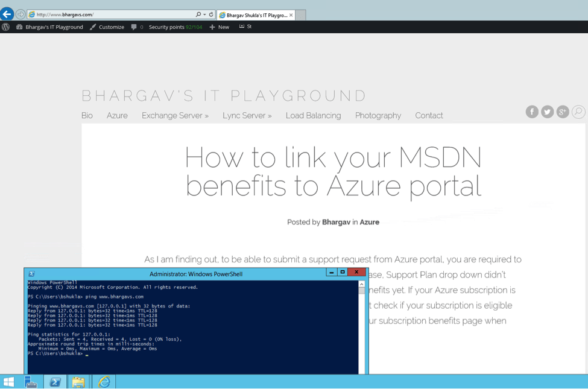
Task: Open the WordPress logo admin menu
Action: 6,27
